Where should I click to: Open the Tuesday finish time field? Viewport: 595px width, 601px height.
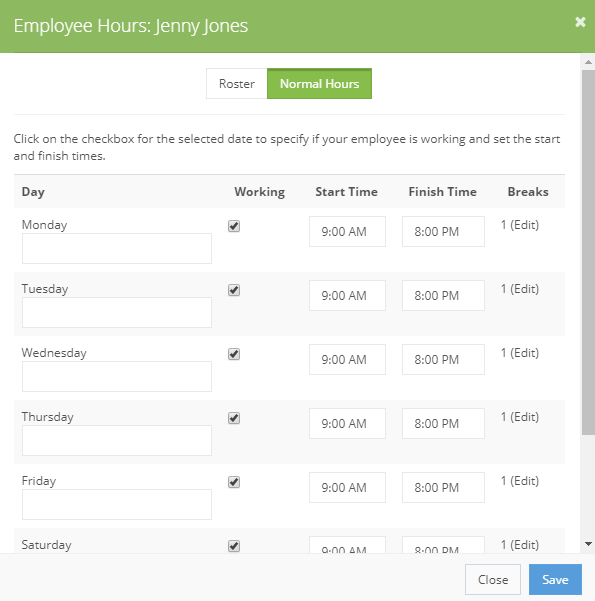443,296
